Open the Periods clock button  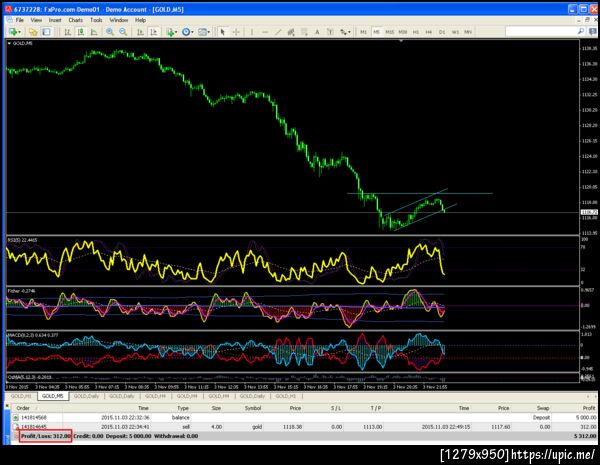point(186,32)
